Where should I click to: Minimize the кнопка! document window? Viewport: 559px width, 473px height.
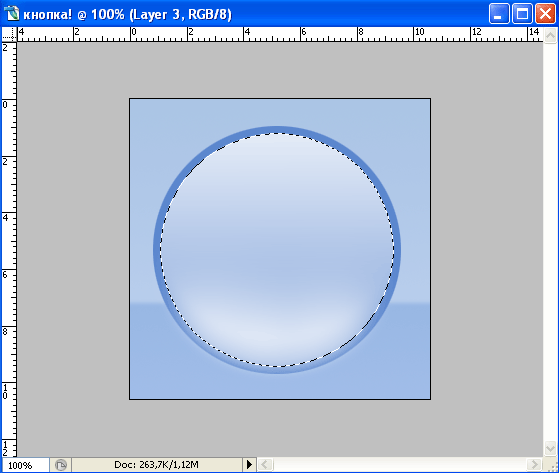click(x=498, y=14)
